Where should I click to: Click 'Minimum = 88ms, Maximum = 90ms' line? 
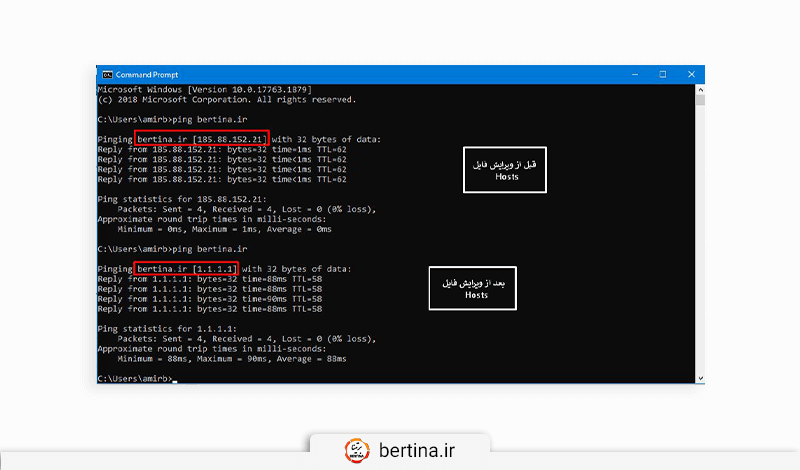click(232, 359)
